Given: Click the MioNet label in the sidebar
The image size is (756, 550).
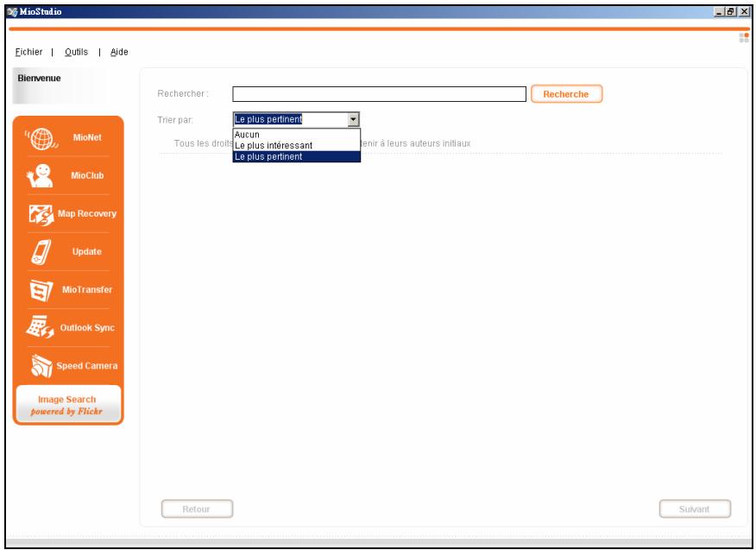Looking at the screenshot, I should pyautogui.click(x=87, y=137).
